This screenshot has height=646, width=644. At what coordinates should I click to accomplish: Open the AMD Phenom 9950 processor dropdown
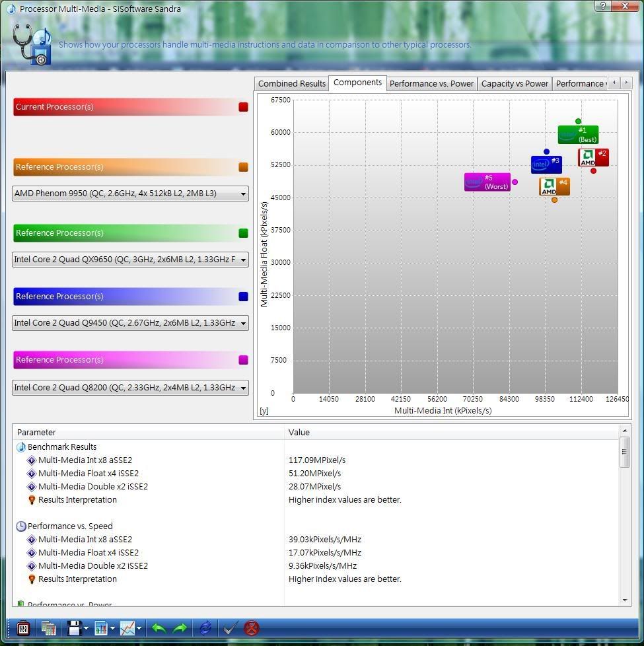pyautogui.click(x=130, y=194)
